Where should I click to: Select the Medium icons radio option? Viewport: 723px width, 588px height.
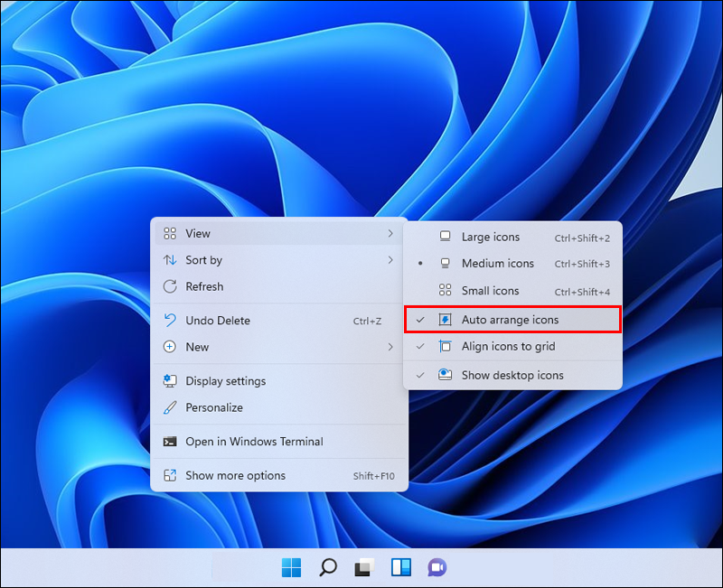498,264
